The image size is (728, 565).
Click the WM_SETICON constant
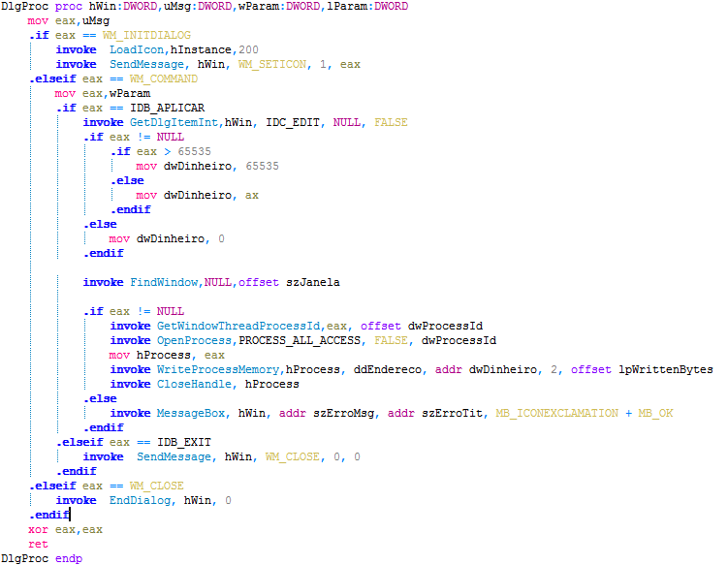(x=272, y=64)
